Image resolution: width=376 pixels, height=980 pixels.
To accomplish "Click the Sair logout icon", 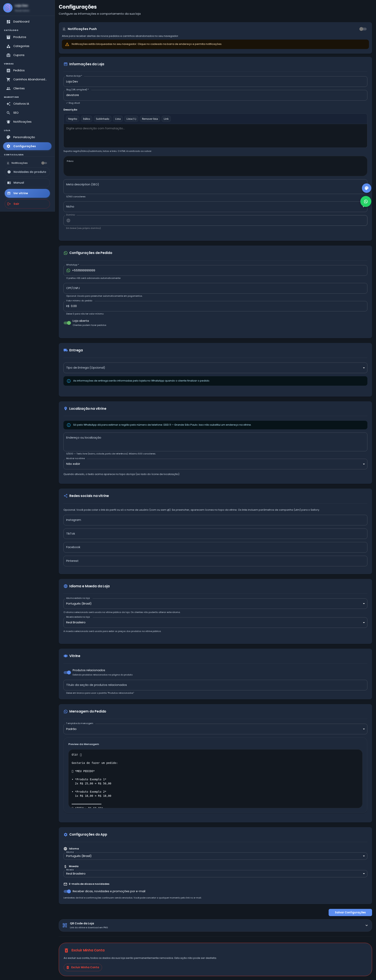I will tap(9, 204).
